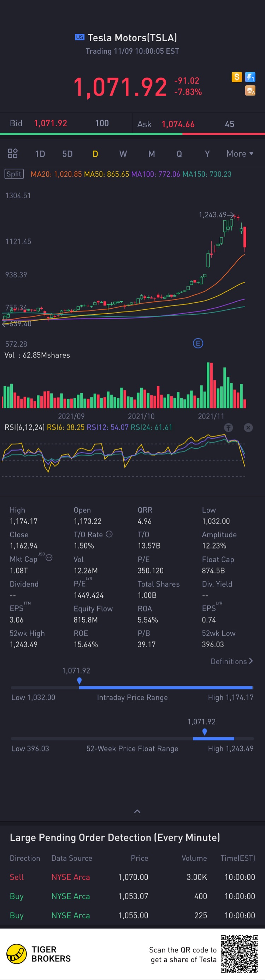Tap the Bid price 1,071.92
Screen dimensions: 265x980
click(50, 123)
